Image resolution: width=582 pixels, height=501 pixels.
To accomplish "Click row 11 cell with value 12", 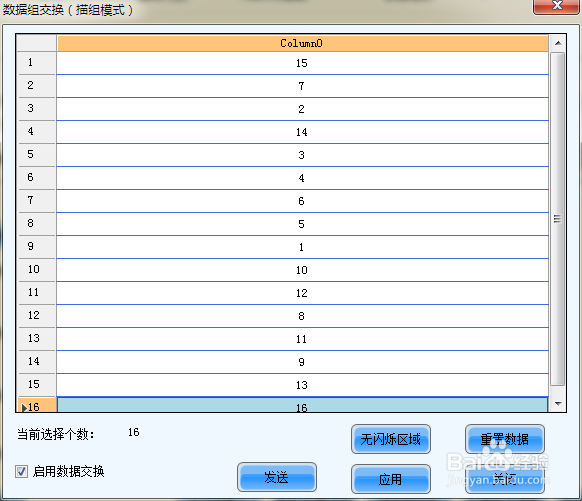I will [302, 293].
